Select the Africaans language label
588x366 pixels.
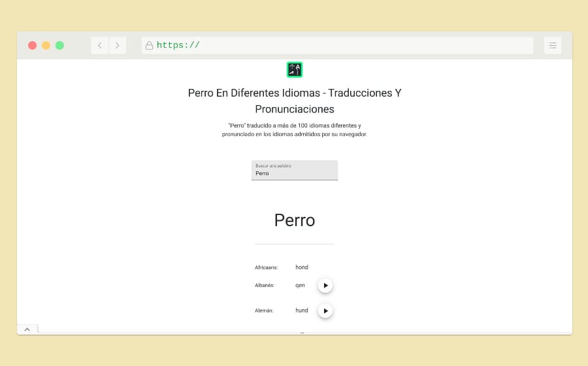267,267
